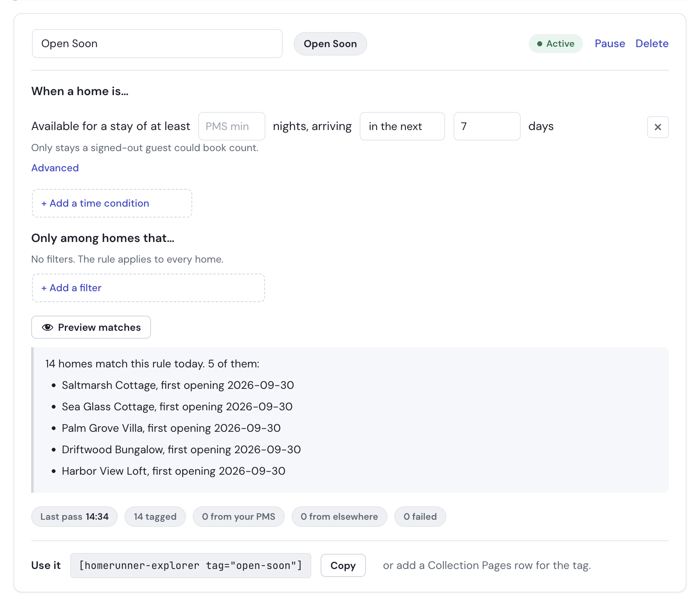Open the 'in the next' arrival dropdown
The image size is (700, 606).
pos(402,126)
